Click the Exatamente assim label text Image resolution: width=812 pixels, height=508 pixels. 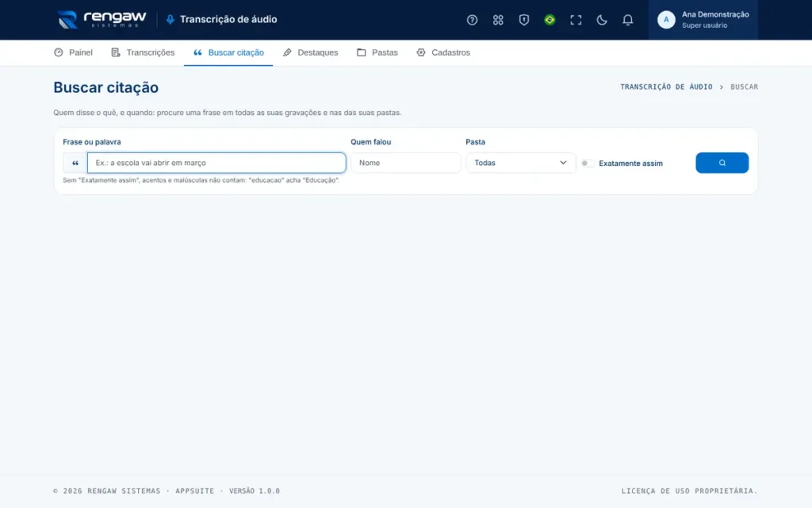pos(630,164)
